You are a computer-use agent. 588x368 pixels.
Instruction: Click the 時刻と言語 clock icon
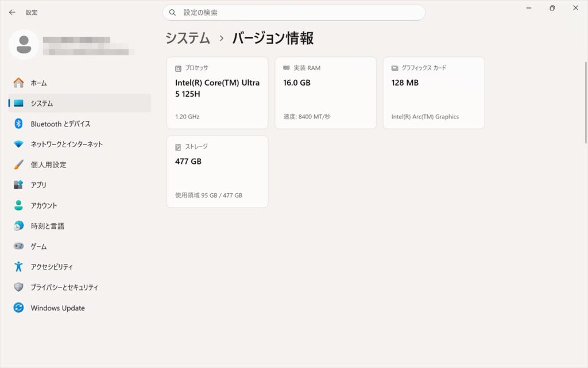(x=18, y=225)
